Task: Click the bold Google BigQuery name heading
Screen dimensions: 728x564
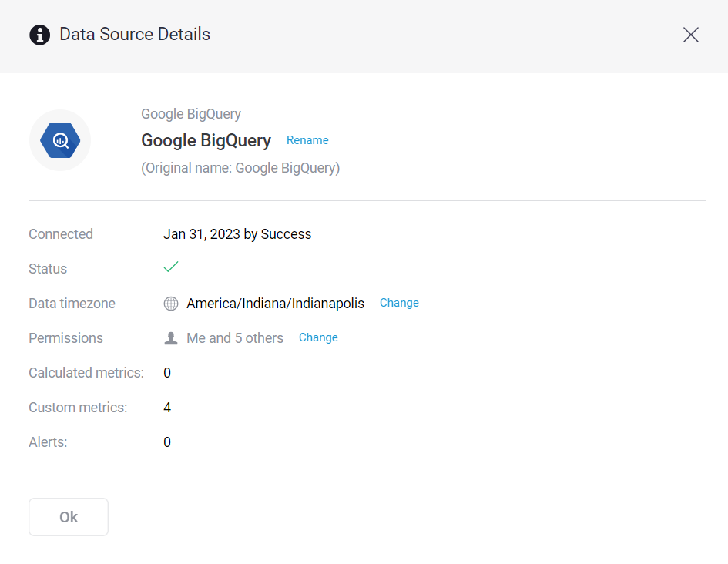Action: pyautogui.click(x=206, y=140)
